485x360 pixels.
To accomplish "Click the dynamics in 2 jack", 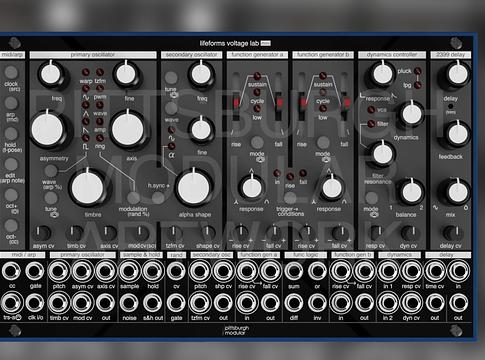I will pos(387,303).
